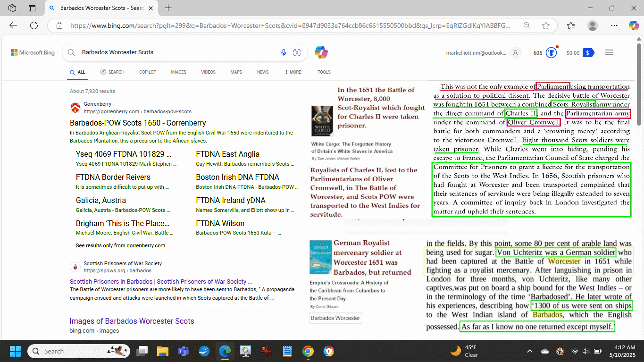Open Edge sidebar Copilot icon
This screenshot has height=362, width=644.
click(x=633, y=25)
